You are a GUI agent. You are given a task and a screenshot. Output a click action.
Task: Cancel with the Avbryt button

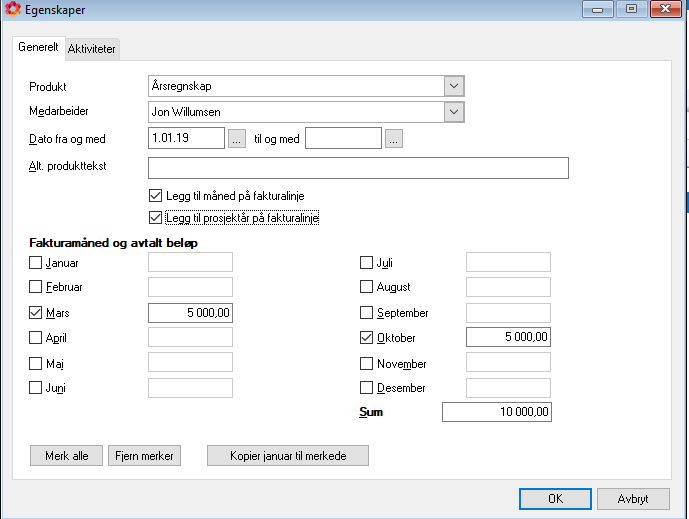tap(633, 499)
